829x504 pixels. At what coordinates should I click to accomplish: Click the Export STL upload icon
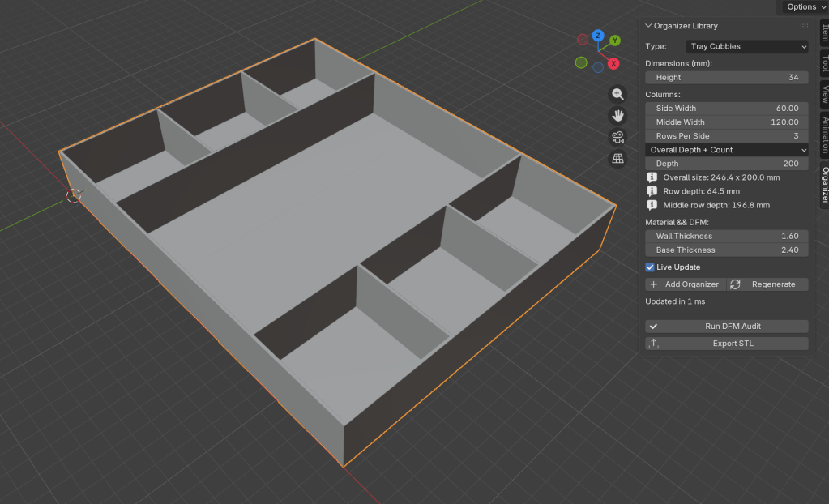tap(653, 344)
